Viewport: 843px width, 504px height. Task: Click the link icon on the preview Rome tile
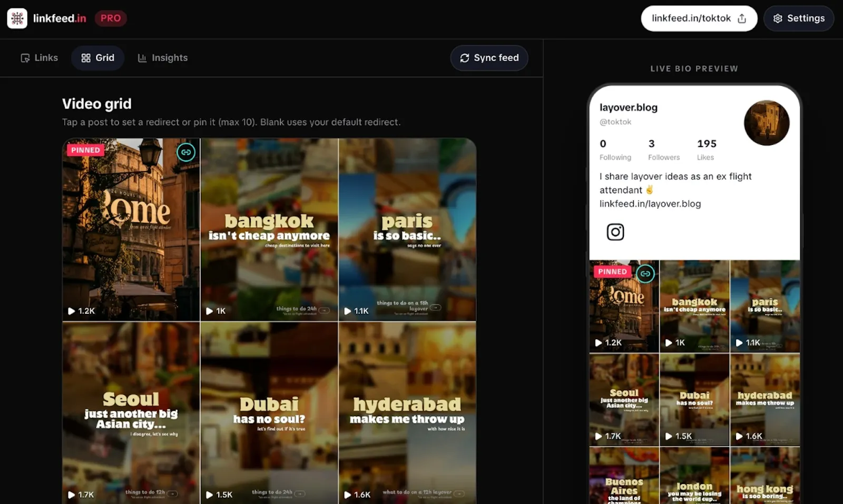pos(645,273)
